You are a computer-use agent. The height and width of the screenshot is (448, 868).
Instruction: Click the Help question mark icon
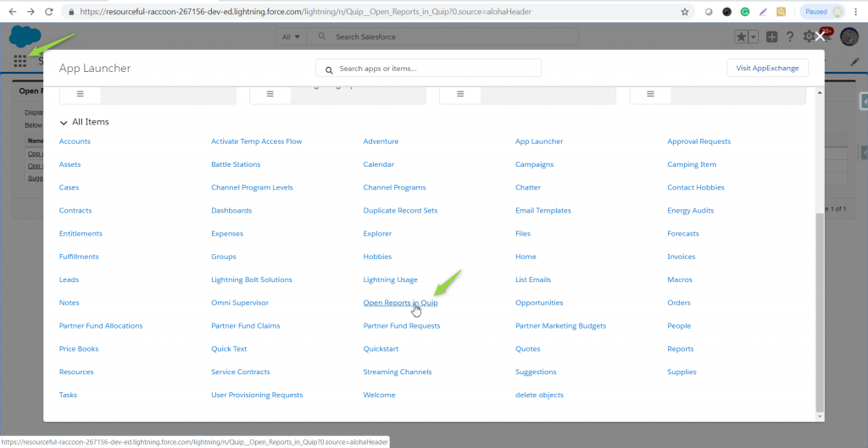[790, 37]
